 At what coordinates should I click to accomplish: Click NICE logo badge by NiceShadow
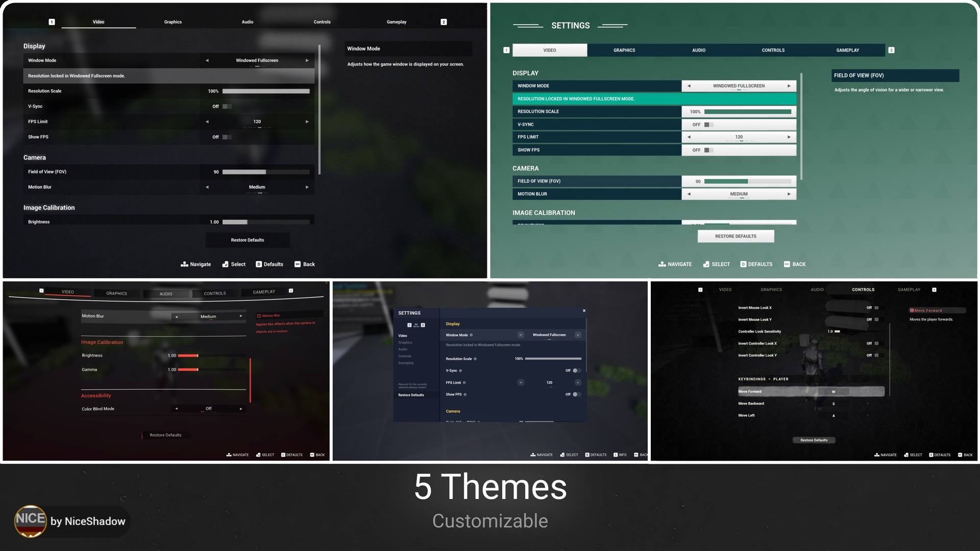[x=31, y=521]
